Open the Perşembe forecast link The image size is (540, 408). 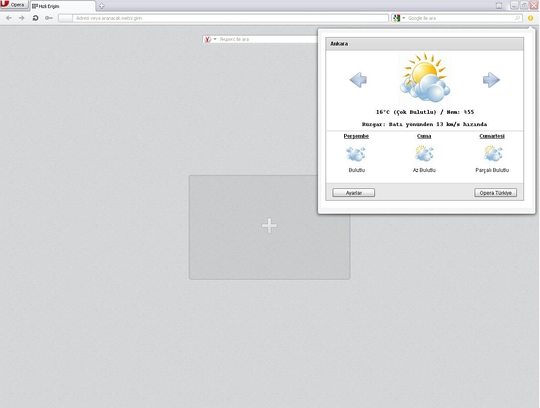click(x=356, y=136)
